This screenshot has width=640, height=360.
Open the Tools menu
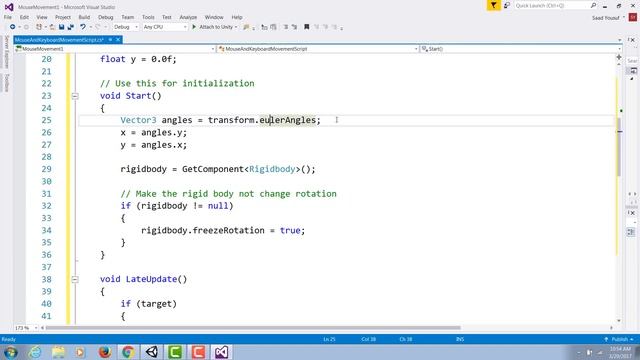pos(148,17)
